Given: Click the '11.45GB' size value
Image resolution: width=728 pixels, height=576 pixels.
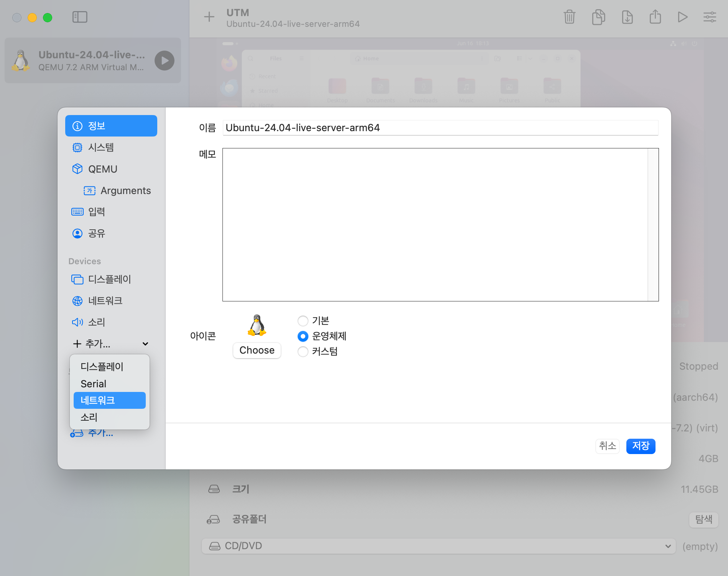Looking at the screenshot, I should point(699,489).
